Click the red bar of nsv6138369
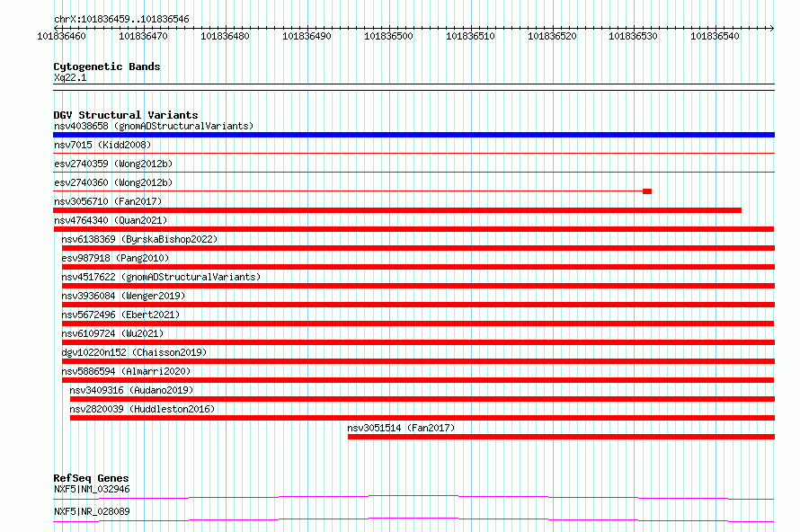 pyautogui.click(x=418, y=248)
